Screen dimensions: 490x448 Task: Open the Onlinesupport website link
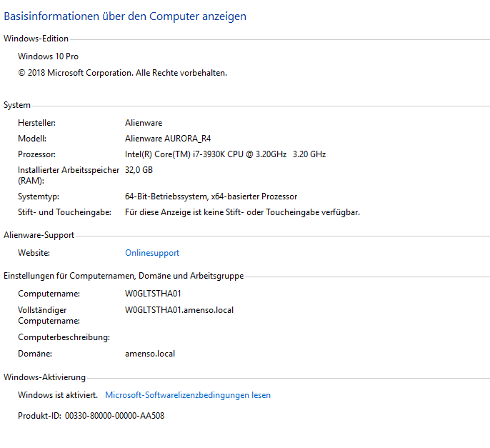click(152, 253)
